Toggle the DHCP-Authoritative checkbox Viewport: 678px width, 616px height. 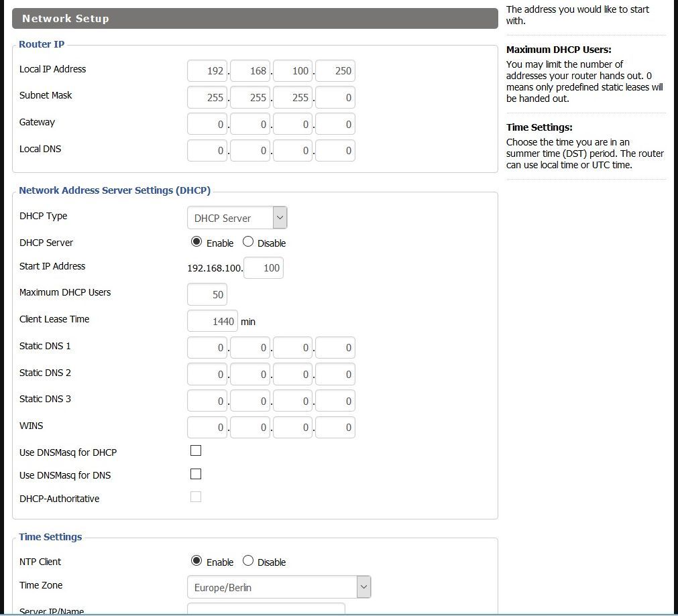(x=196, y=497)
